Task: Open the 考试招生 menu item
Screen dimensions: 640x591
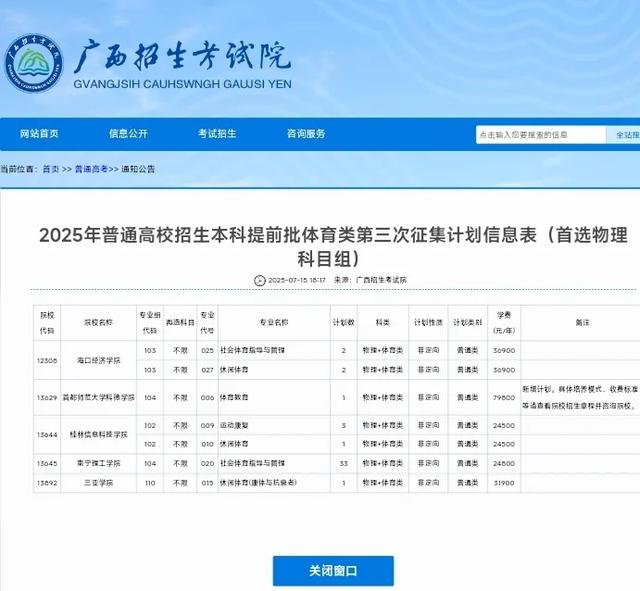Action: [217, 133]
